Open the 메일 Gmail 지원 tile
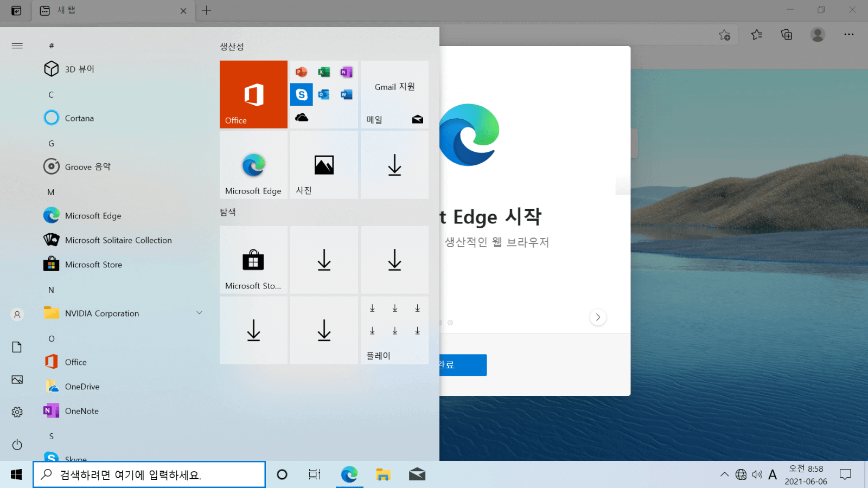Image resolution: width=868 pixels, height=488 pixels. (x=394, y=94)
